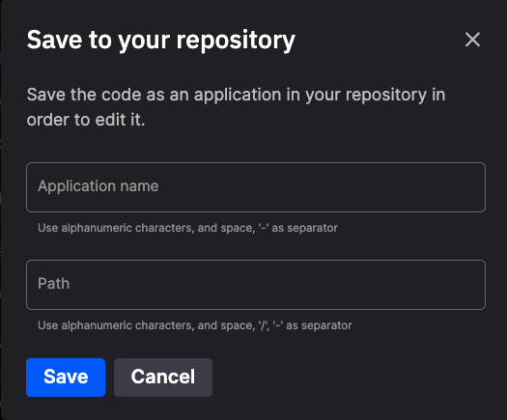This screenshot has height=420, width=507.
Task: Click the 'order to edit it.' text line
Action: click(x=86, y=120)
